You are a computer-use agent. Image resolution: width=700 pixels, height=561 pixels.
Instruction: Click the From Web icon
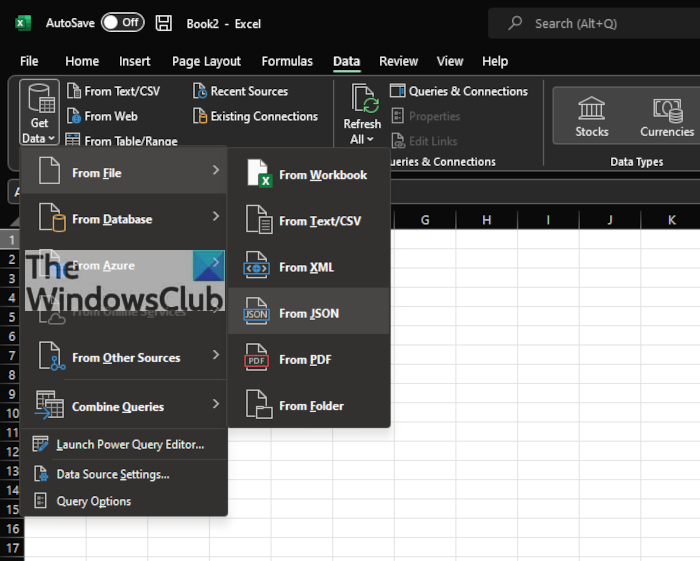coord(74,116)
